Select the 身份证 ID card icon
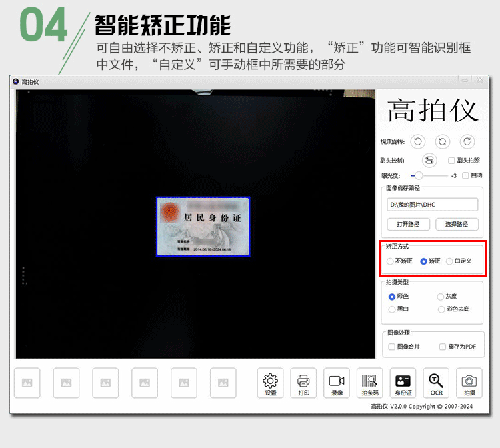The height and width of the screenshot is (448, 500). (403, 383)
